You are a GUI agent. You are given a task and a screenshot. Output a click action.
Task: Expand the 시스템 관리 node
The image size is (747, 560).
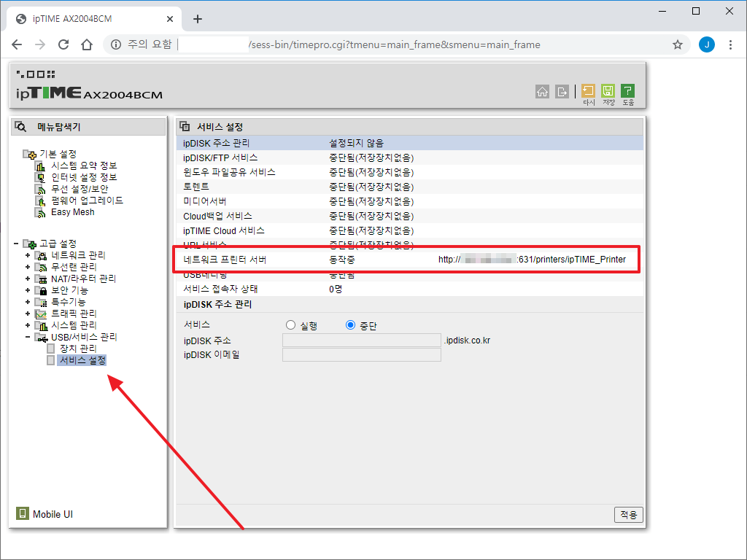(28, 325)
